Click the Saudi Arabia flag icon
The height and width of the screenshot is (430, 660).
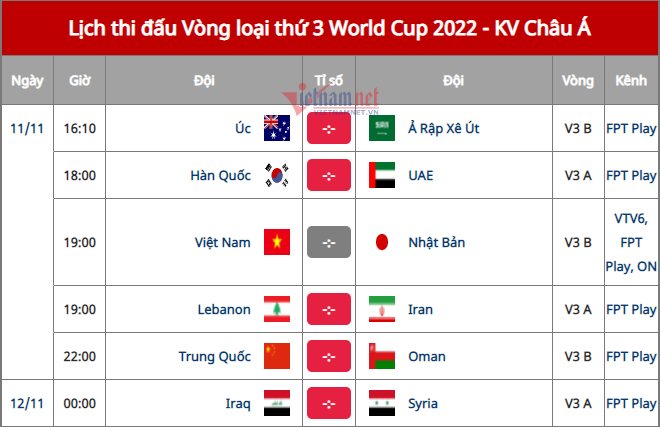381,128
